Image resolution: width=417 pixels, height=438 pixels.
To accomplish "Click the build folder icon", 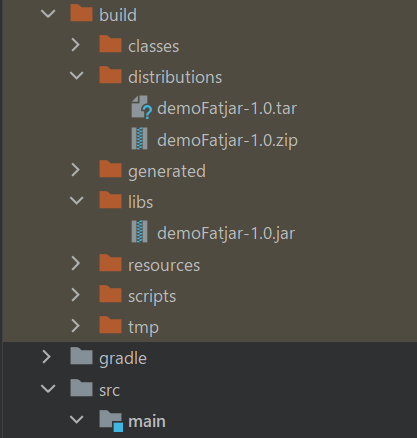I will pyautogui.click(x=81, y=13).
